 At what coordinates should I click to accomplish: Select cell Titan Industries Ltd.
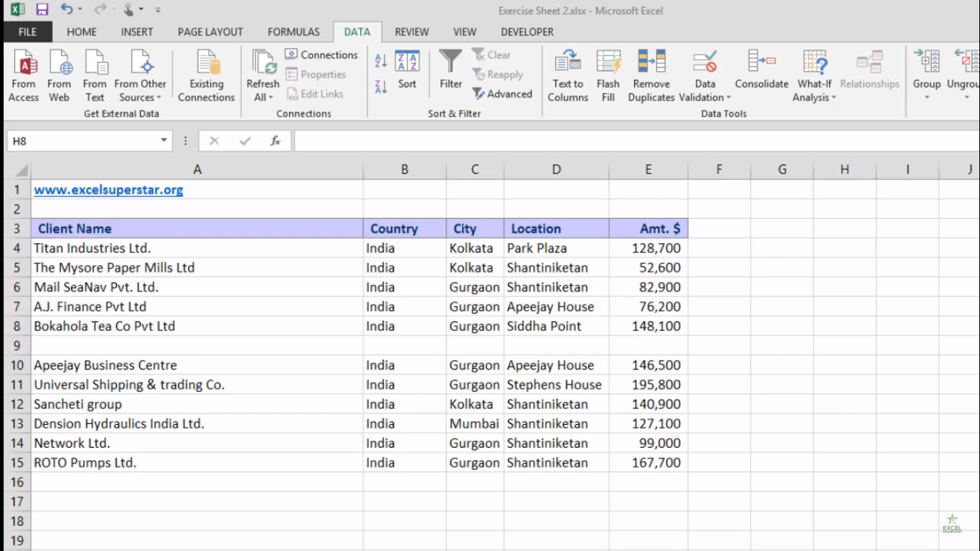[197, 248]
